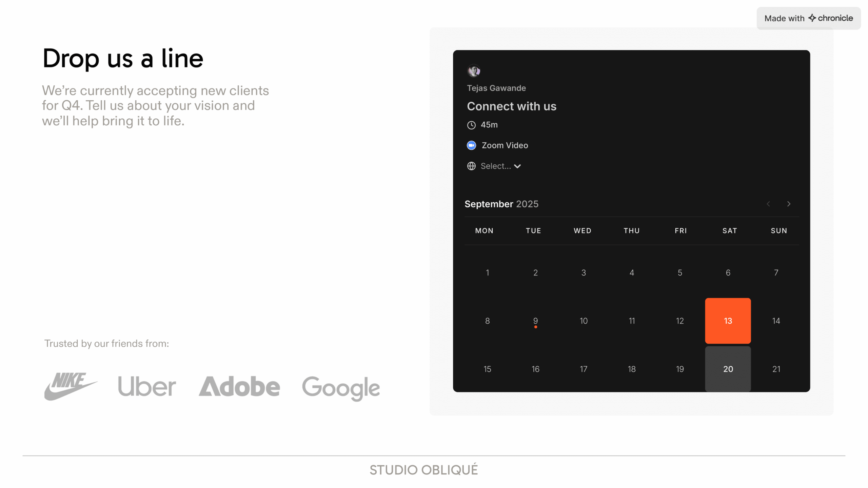The height and width of the screenshot is (488, 868).
Task: Pick September 20 in the calendar
Action: click(x=728, y=369)
